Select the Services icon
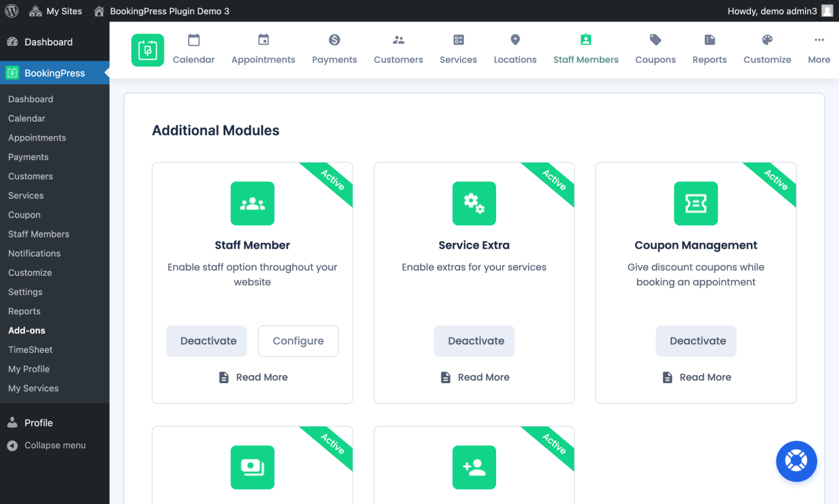 458,40
